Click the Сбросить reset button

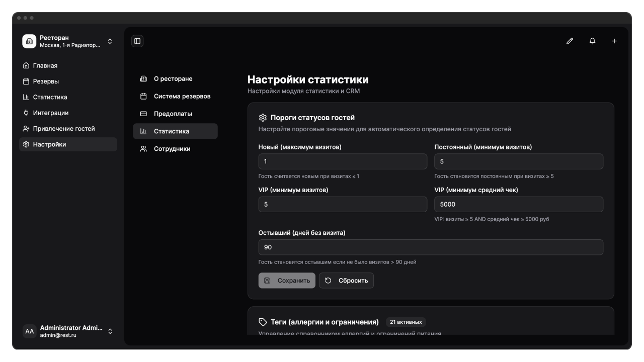coord(346,281)
